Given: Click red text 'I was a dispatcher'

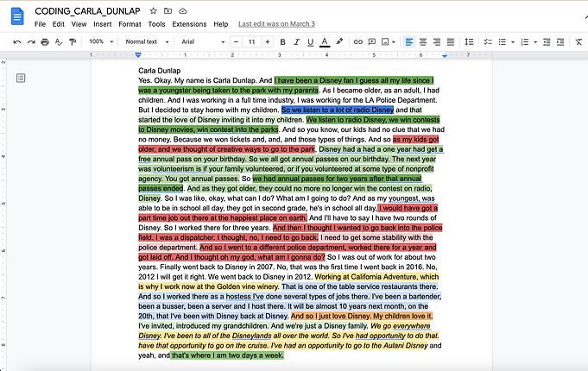Looking at the screenshot, I should pyautogui.click(x=187, y=237).
